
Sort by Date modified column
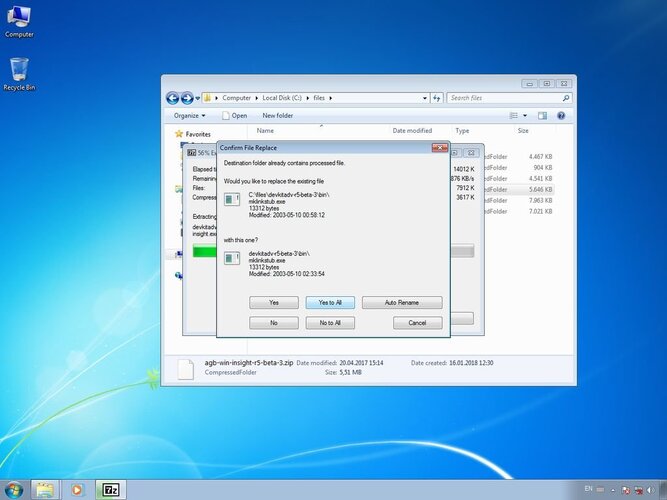412,131
